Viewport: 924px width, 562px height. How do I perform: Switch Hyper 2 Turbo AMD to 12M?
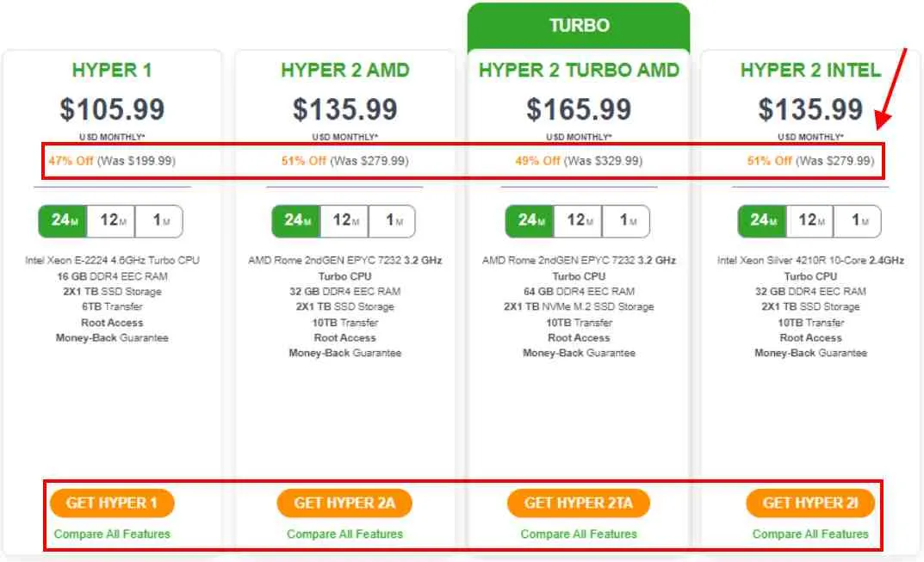(x=579, y=221)
